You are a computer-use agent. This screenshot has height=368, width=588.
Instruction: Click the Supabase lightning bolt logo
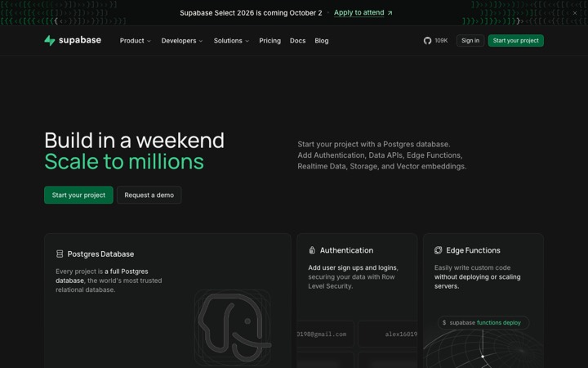(x=50, y=40)
